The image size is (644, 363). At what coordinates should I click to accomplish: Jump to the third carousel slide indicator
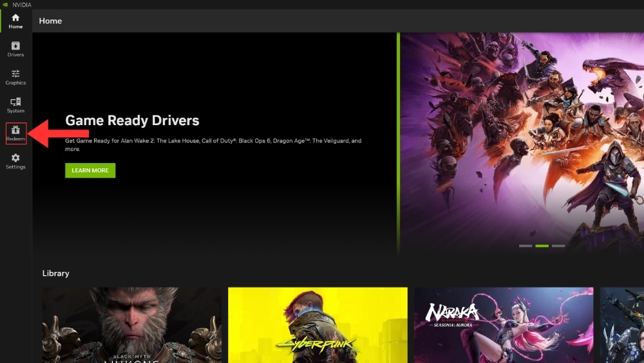558,246
